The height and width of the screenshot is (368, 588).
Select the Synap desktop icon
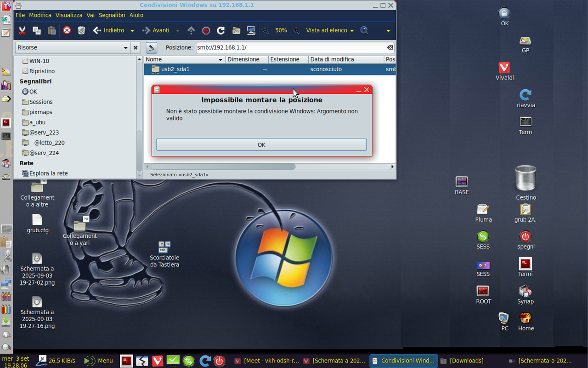pyautogui.click(x=525, y=295)
